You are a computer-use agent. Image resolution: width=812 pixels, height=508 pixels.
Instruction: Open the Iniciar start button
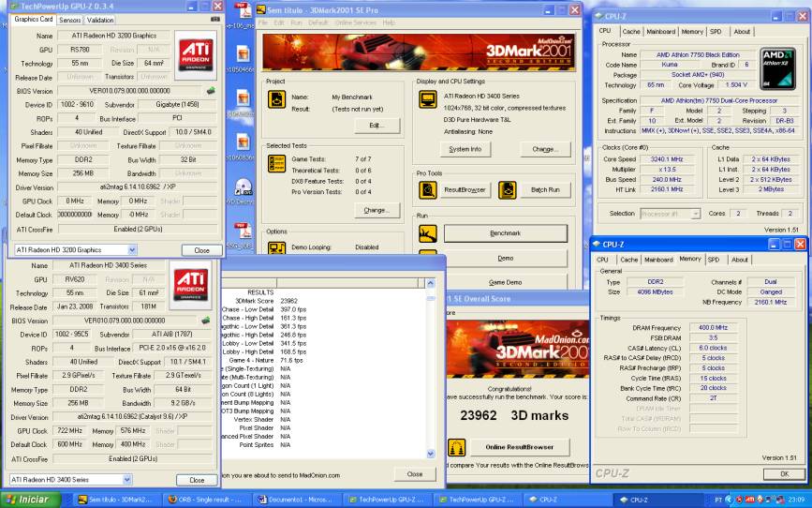tap(31, 500)
